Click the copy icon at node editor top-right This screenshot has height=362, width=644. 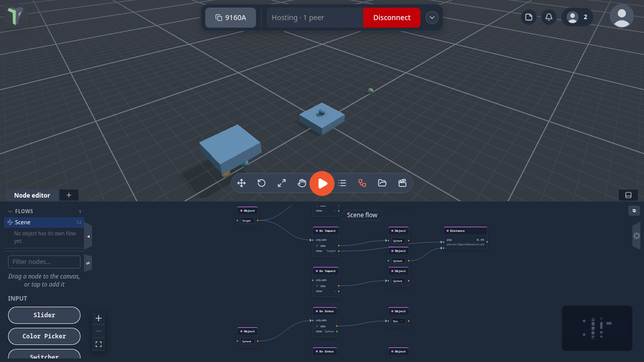(634, 211)
